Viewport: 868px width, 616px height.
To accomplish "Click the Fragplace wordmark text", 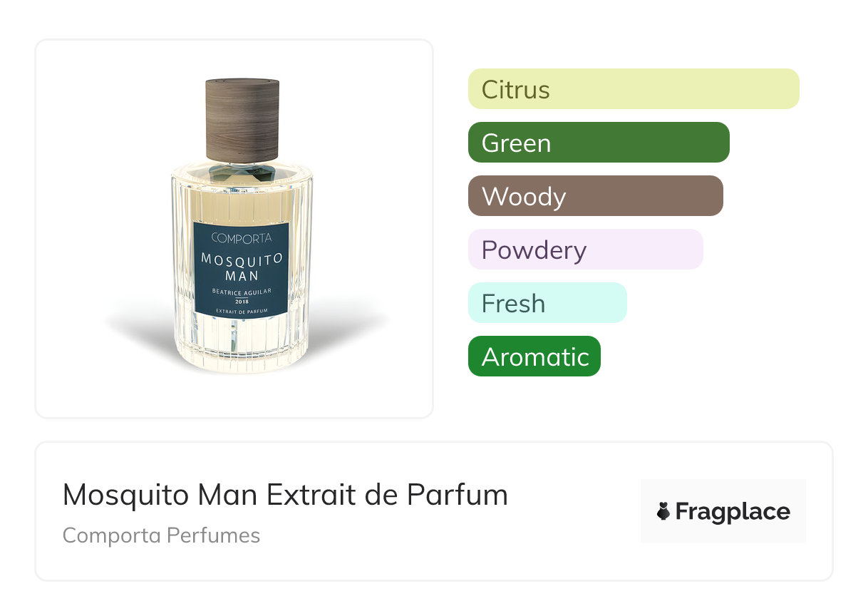I will point(733,512).
